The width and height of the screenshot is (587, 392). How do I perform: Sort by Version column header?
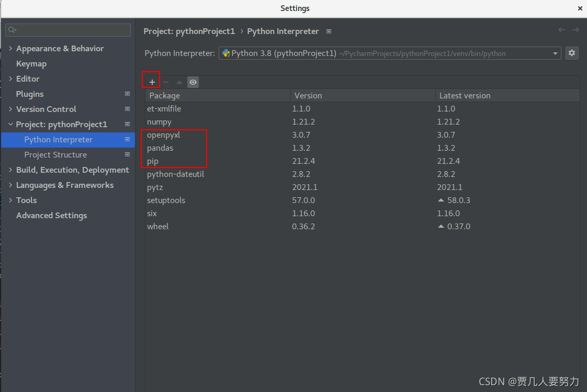363,95
